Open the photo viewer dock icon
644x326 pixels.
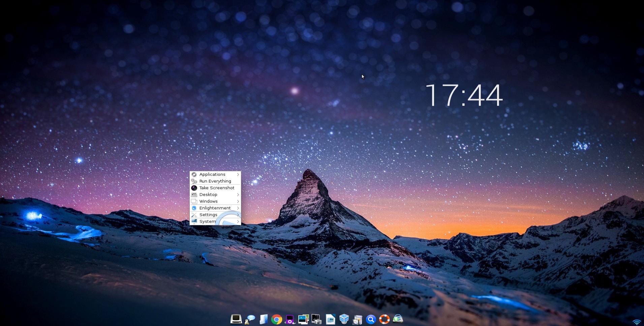point(303,319)
